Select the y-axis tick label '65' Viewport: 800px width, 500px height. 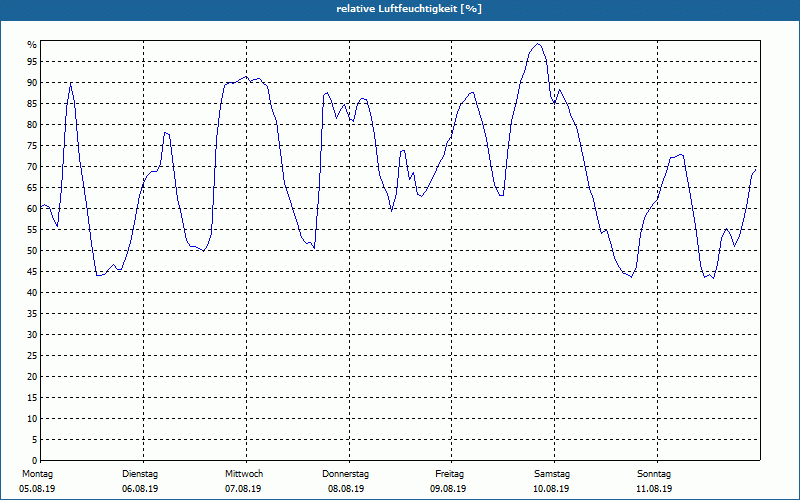click(x=32, y=188)
